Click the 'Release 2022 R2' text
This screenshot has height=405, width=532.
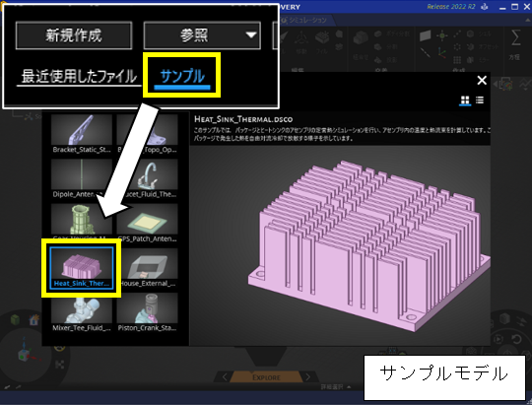(x=451, y=7)
